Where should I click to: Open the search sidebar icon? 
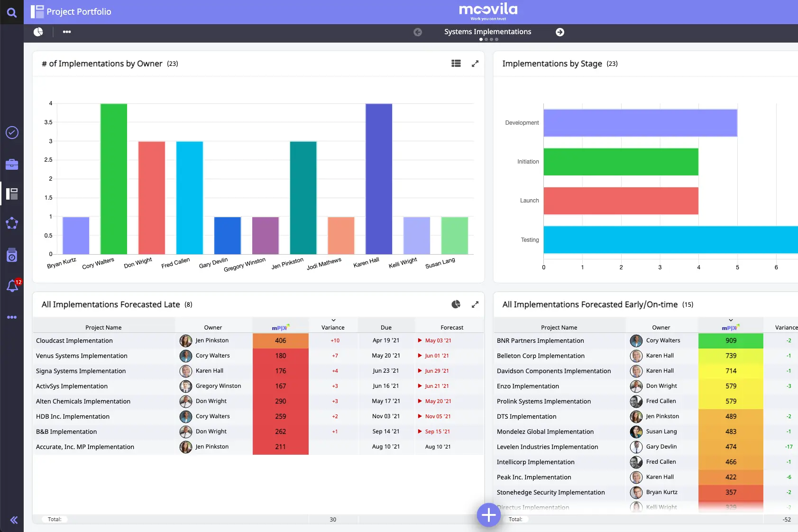point(12,12)
